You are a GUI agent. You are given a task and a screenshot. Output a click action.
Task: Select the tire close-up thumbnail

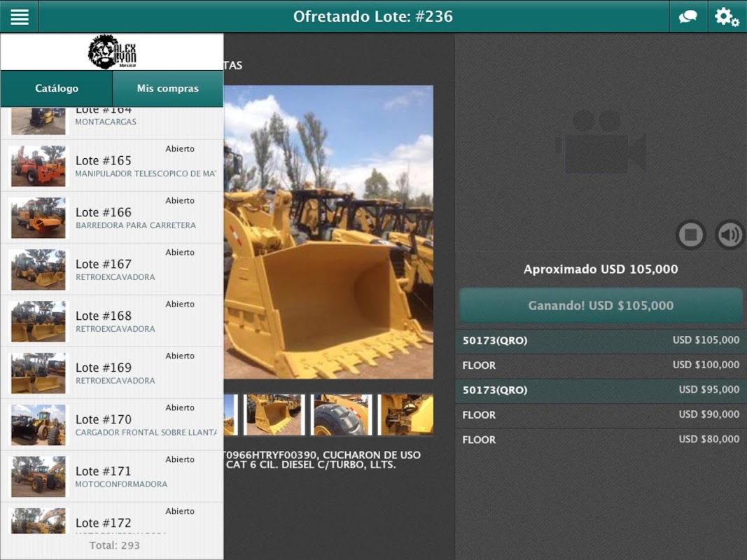(341, 415)
